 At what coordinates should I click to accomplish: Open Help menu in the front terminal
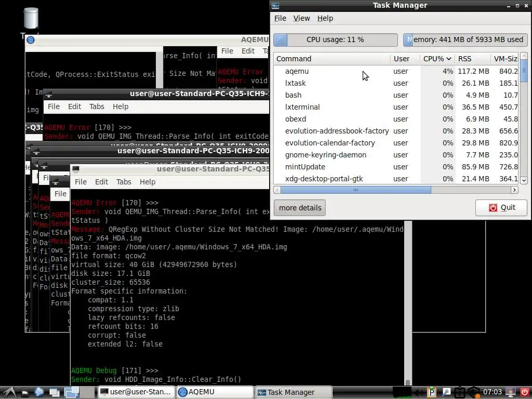click(x=148, y=182)
